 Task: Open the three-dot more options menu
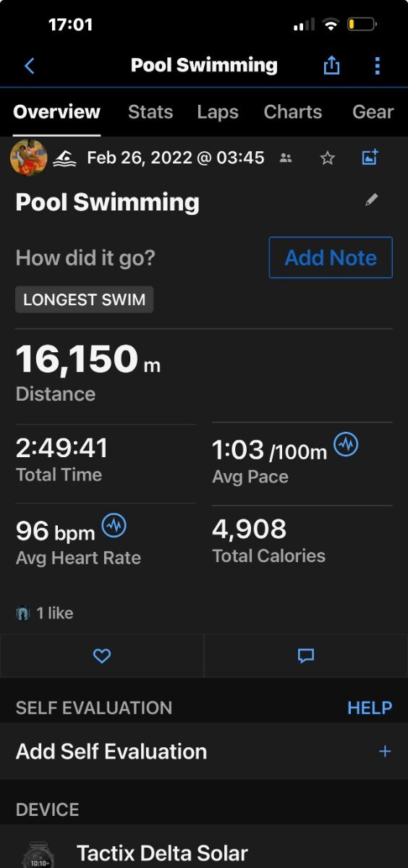click(x=377, y=66)
